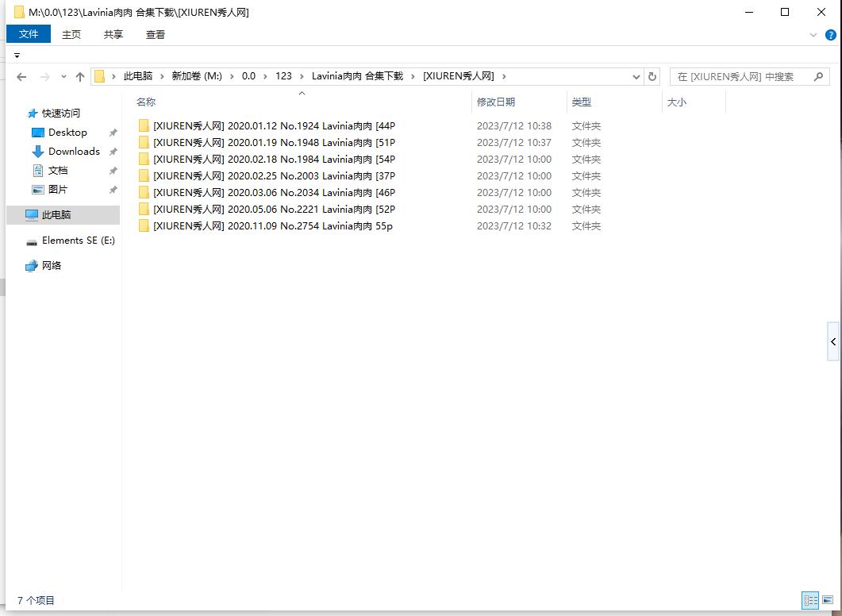Navigate to 此电脑 breadcrumb
This screenshot has width=842, height=616.
point(138,76)
